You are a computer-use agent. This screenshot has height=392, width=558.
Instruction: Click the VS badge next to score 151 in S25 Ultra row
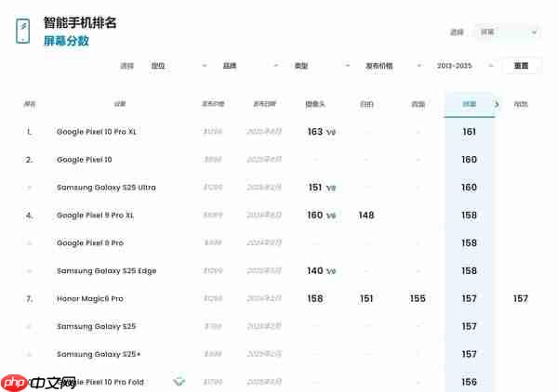[331, 188]
